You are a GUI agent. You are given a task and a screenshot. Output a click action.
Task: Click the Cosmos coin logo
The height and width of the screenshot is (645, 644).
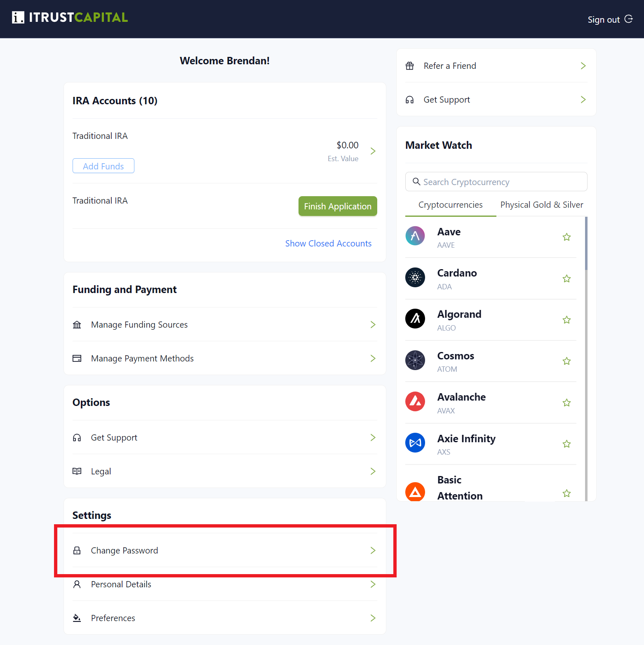(415, 360)
